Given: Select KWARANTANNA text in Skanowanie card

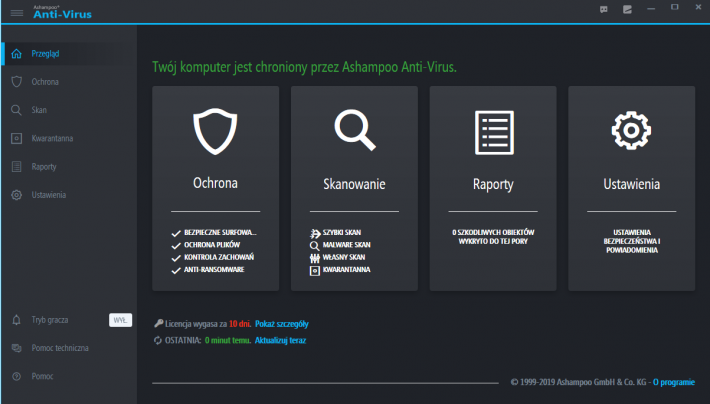Looking at the screenshot, I should coord(346,269).
